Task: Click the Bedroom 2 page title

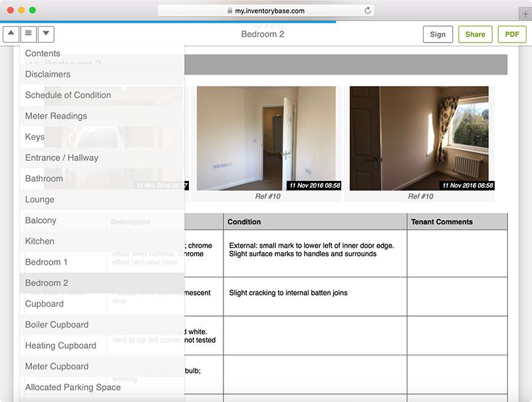Action: [263, 35]
